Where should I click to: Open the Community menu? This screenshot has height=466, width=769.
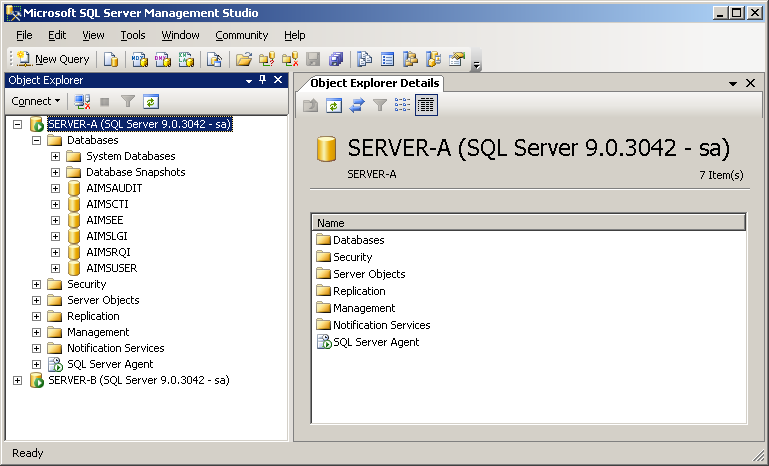[241, 35]
